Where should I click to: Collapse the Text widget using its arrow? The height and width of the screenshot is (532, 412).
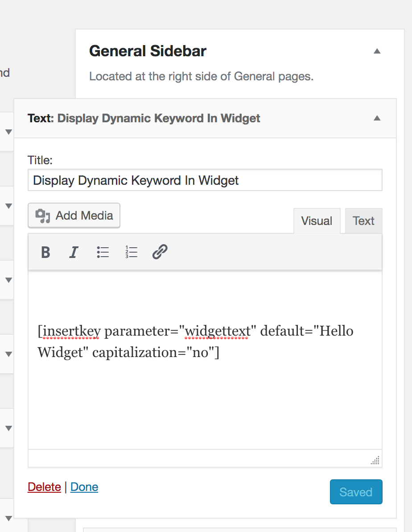(x=377, y=118)
